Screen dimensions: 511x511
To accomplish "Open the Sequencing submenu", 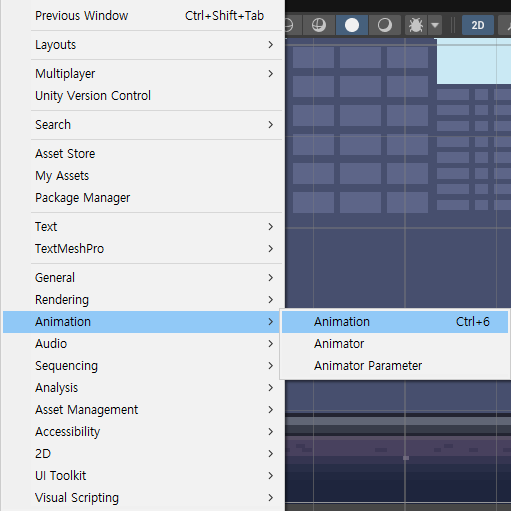I will click(142, 366).
